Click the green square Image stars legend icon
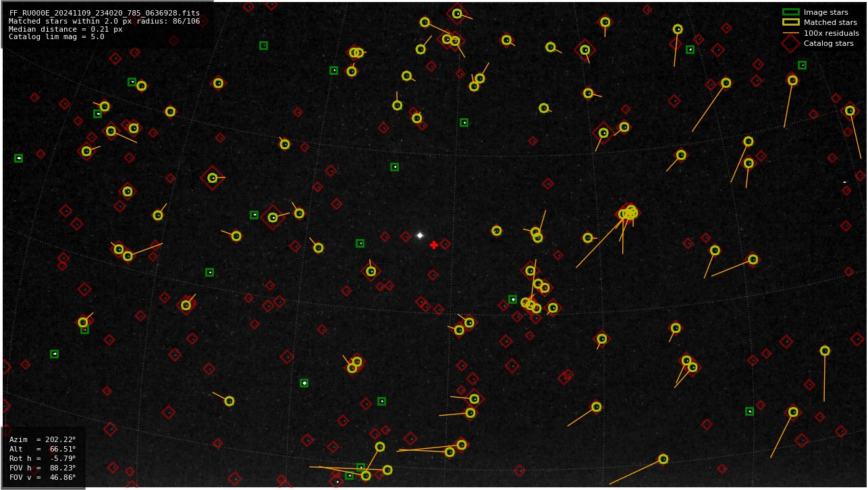This screenshot has height=490, width=868. pyautogui.click(x=790, y=12)
